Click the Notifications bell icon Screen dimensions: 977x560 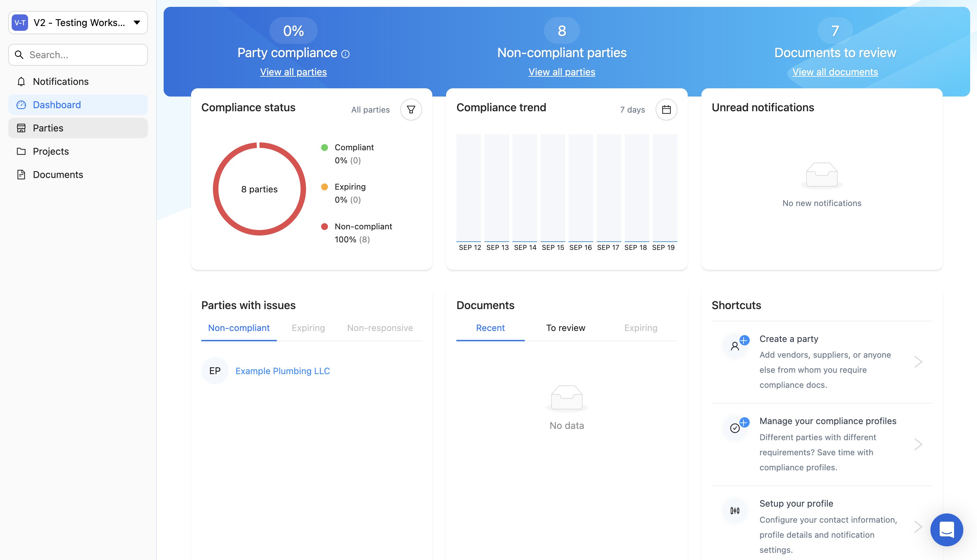pos(21,81)
